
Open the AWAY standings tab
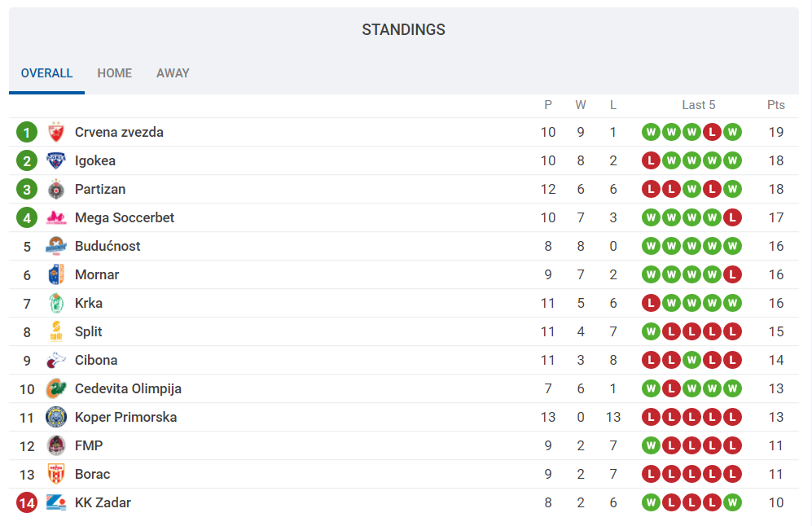tap(172, 72)
